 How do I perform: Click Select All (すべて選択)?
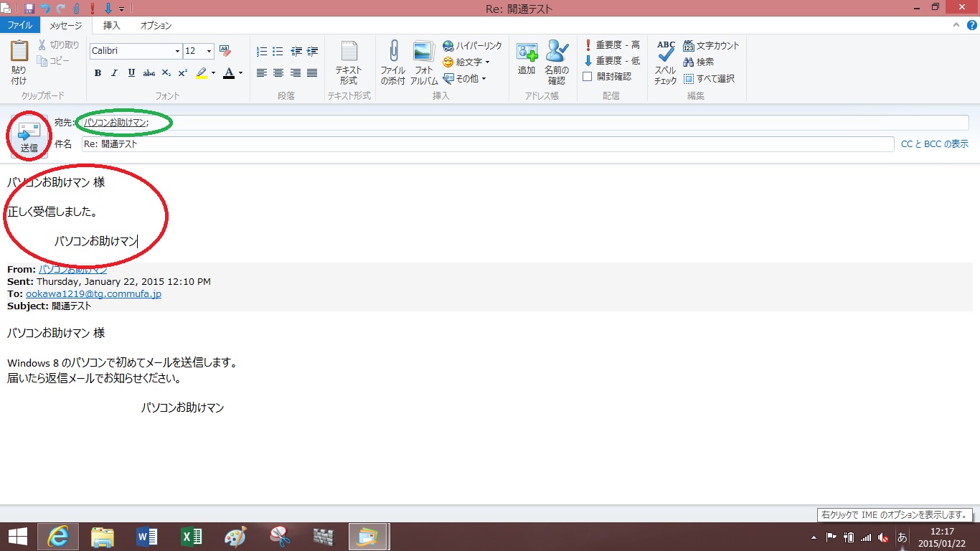pos(709,78)
